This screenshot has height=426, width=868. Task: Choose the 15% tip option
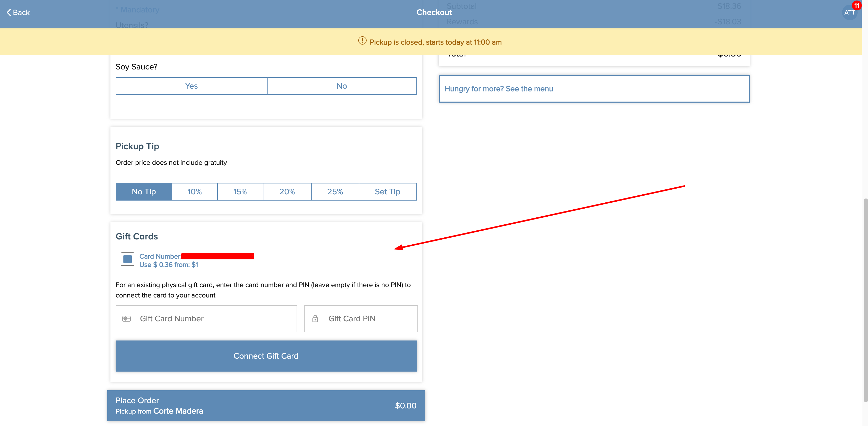[x=240, y=191]
